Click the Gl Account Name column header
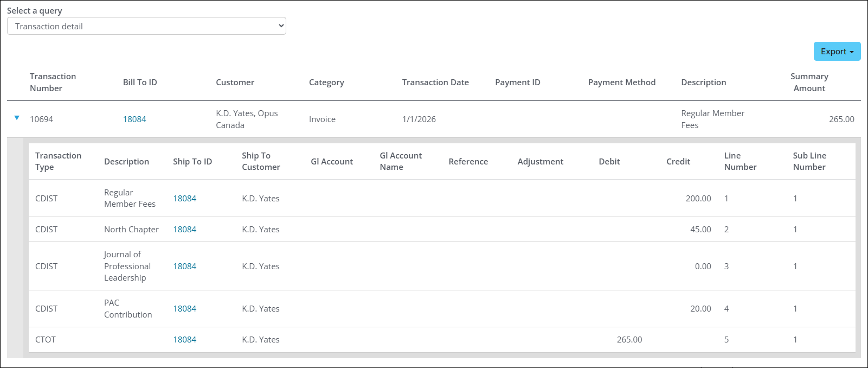Screen dimensions: 868x368 401,162
